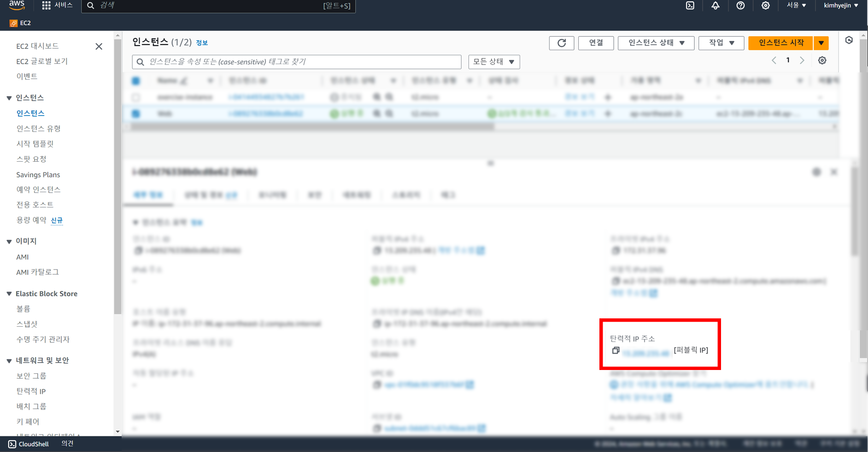868x452 pixels.
Task: Collapse the Elastic Block Store section
Action: [9, 294]
